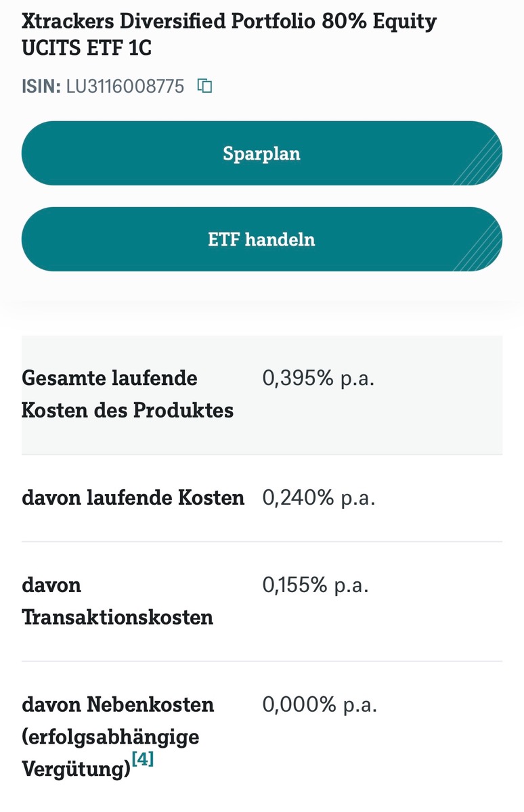Image resolution: width=524 pixels, height=812 pixels.
Task: Tap the 0,000% p.a. value
Action: tap(320, 704)
